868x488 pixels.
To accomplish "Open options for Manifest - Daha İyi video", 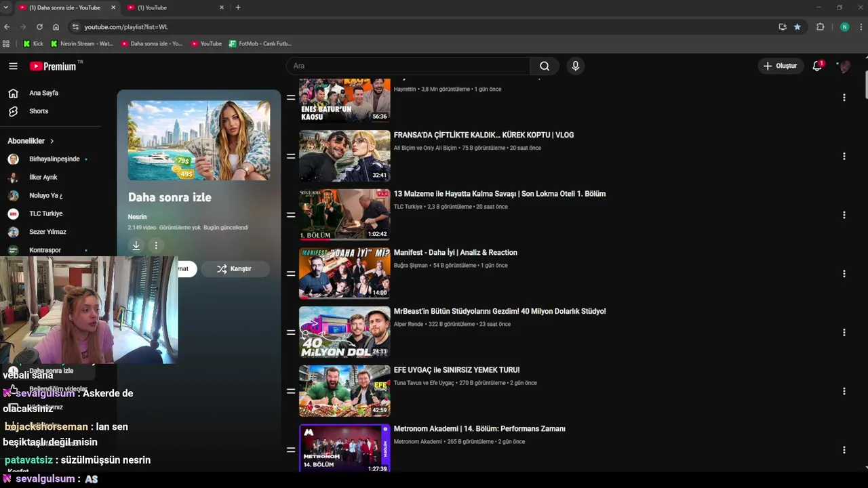I will [x=844, y=274].
